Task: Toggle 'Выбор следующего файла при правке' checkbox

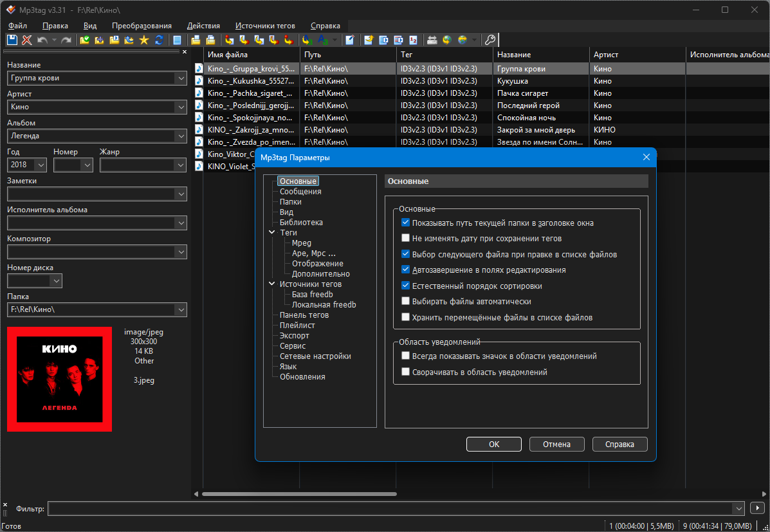Action: pyautogui.click(x=405, y=254)
